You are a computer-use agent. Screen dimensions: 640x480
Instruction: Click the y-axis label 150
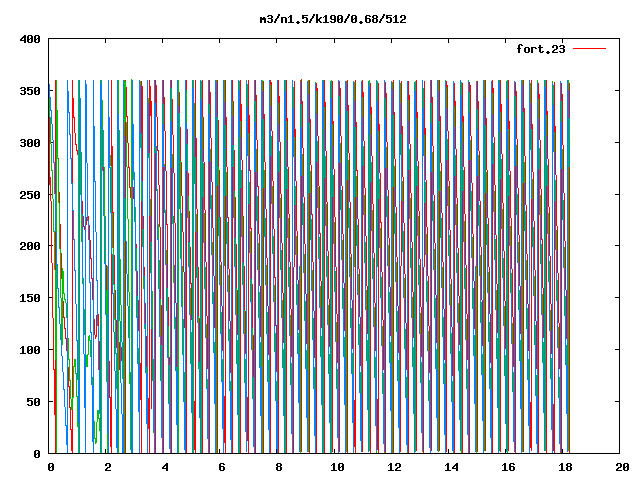pyautogui.click(x=30, y=298)
